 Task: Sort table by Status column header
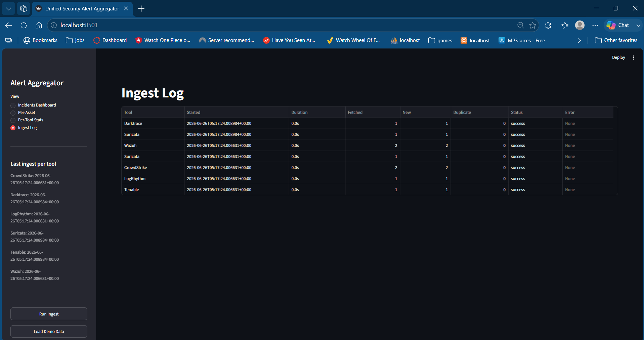point(535,112)
